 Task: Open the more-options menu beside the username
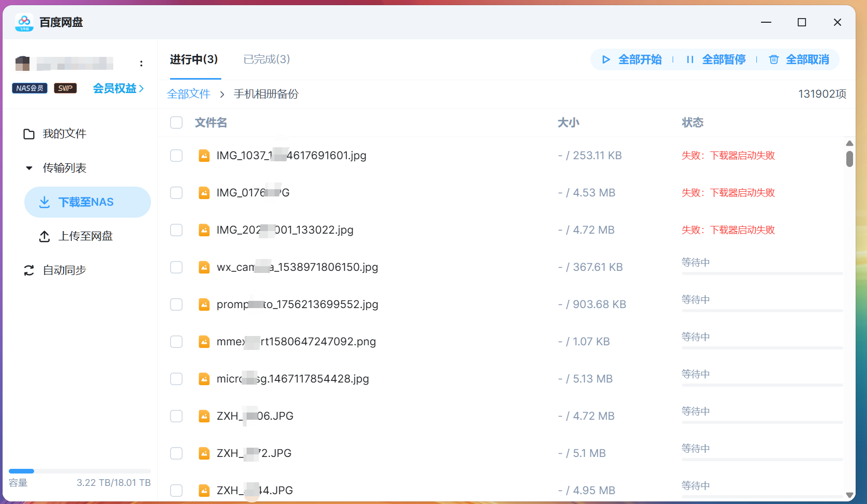(x=142, y=63)
